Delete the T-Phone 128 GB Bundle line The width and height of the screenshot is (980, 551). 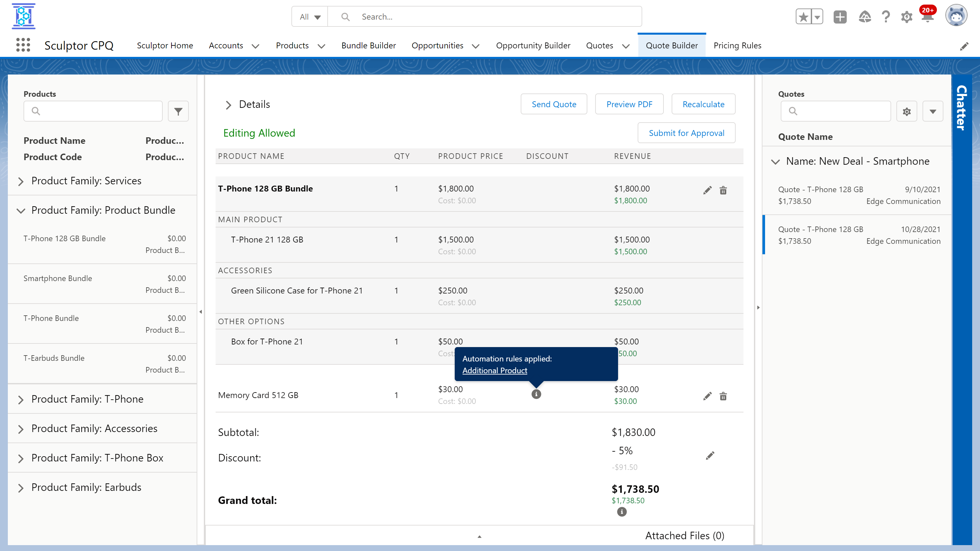click(723, 190)
